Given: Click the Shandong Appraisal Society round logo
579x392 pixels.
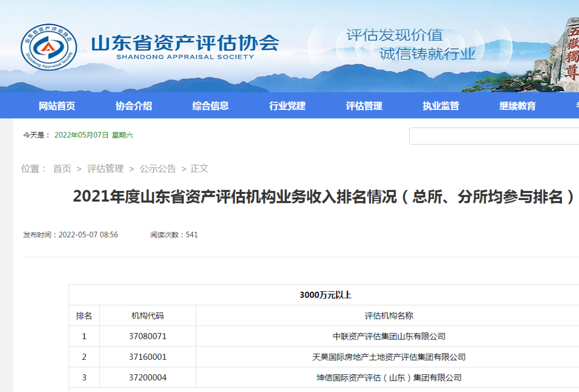Looking at the screenshot, I should coord(49,47).
